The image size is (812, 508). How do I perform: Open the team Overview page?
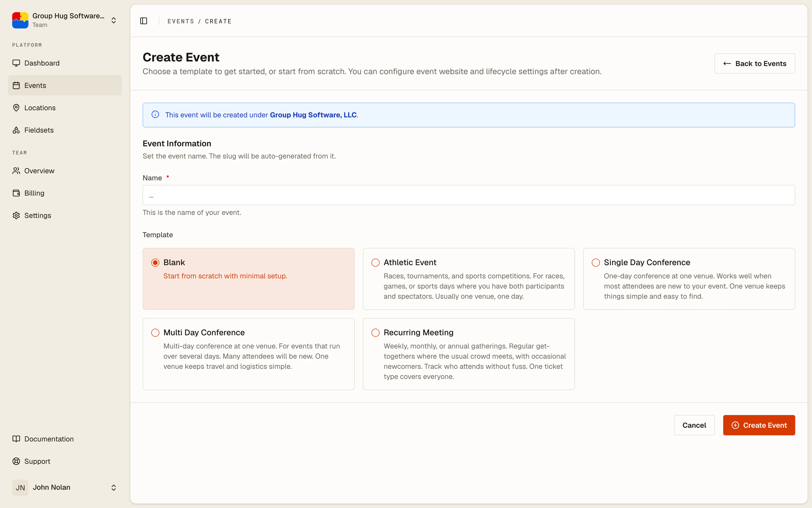[65, 171]
